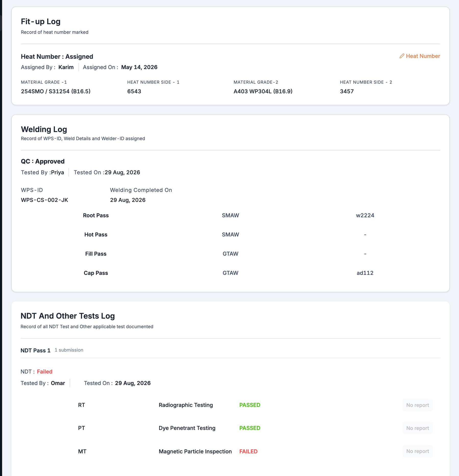The height and width of the screenshot is (476, 459).
Task: Click the PT test code
Action: point(82,428)
